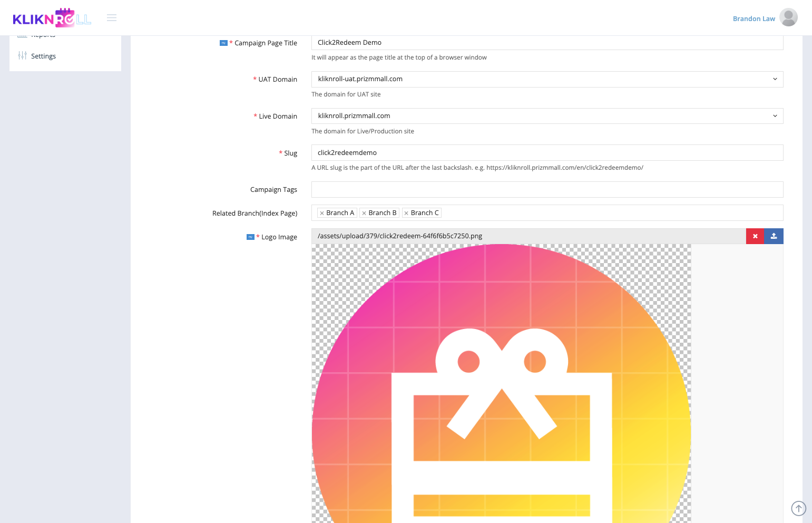812x523 pixels.
Task: Remove the Branch B tag
Action: click(x=364, y=213)
